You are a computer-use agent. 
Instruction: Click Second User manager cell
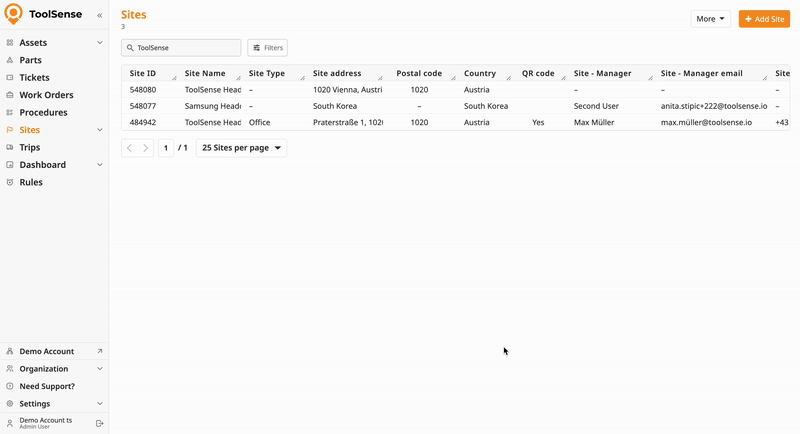coord(596,106)
